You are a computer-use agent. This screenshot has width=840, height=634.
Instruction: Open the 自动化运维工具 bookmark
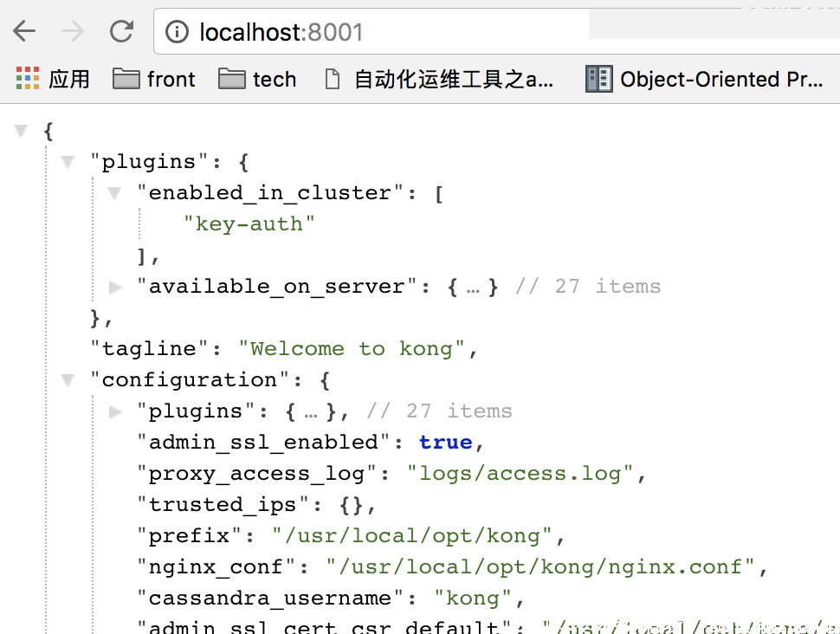coord(440,79)
